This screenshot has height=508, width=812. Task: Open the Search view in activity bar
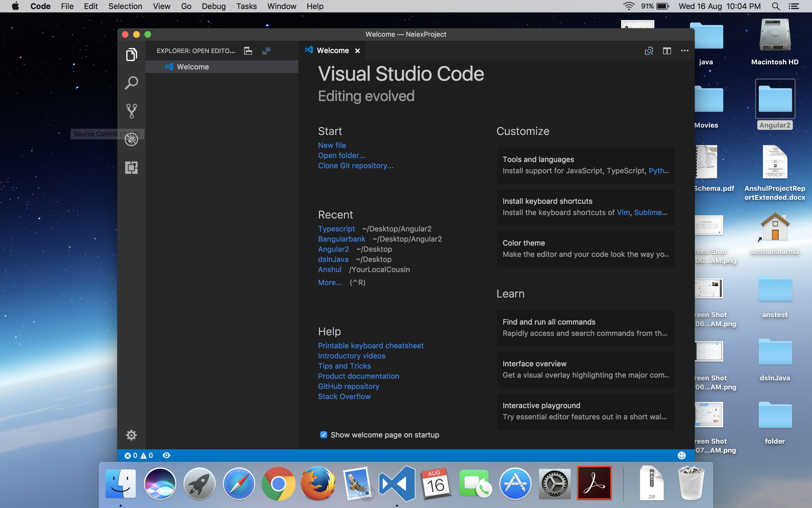tap(131, 83)
